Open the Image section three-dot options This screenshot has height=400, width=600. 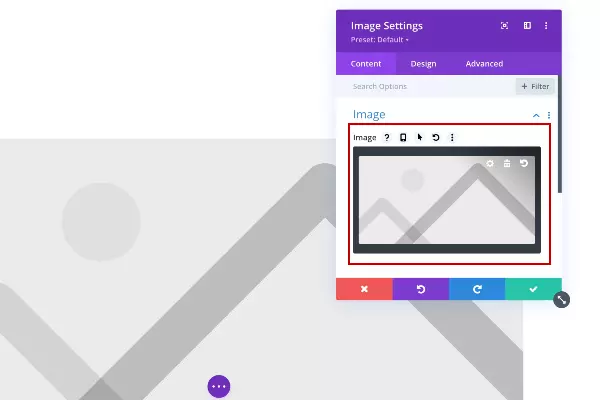549,115
